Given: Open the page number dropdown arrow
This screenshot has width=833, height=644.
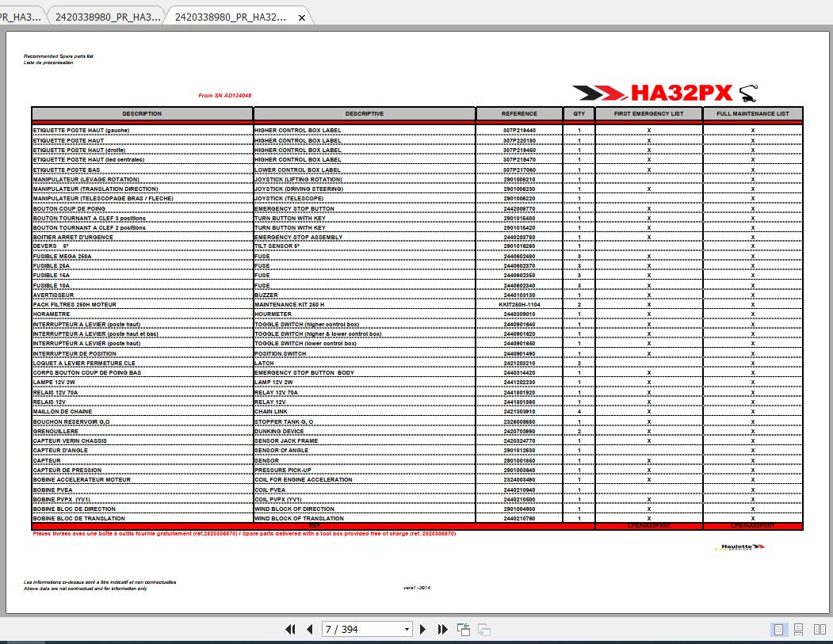Looking at the screenshot, I should tap(407, 630).
